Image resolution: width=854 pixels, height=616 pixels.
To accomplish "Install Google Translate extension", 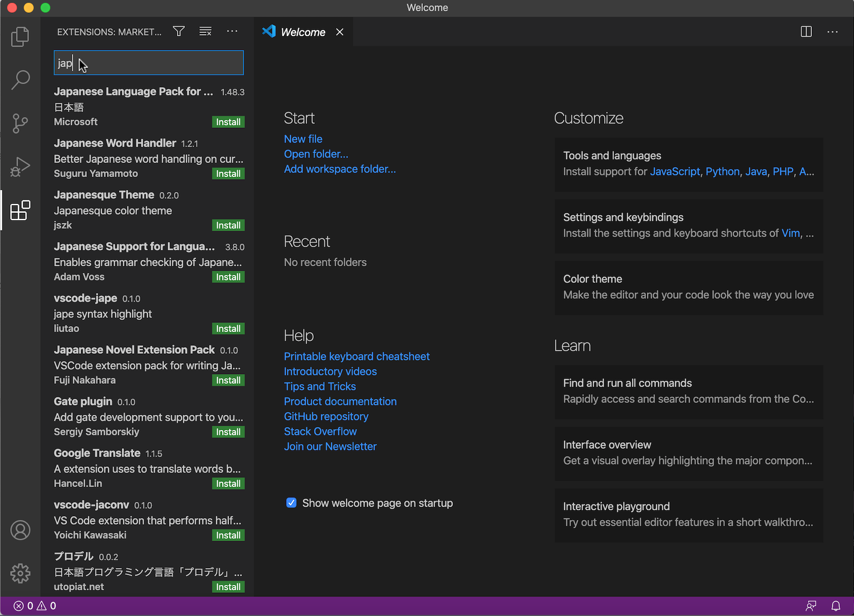I will click(228, 483).
